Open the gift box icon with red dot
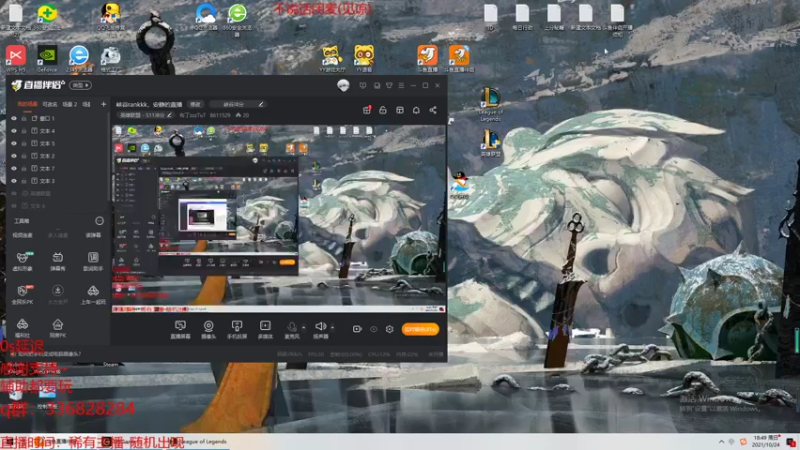 pos(367,110)
